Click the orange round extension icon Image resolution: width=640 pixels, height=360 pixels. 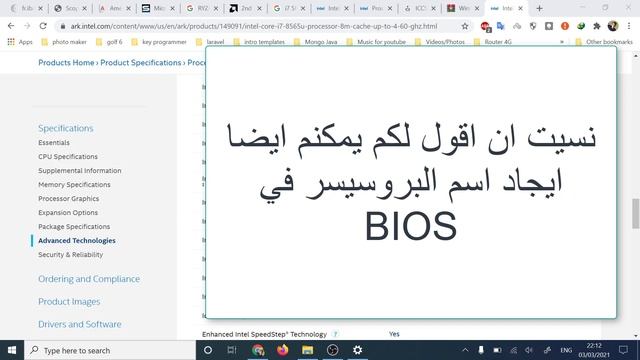[x=565, y=26]
